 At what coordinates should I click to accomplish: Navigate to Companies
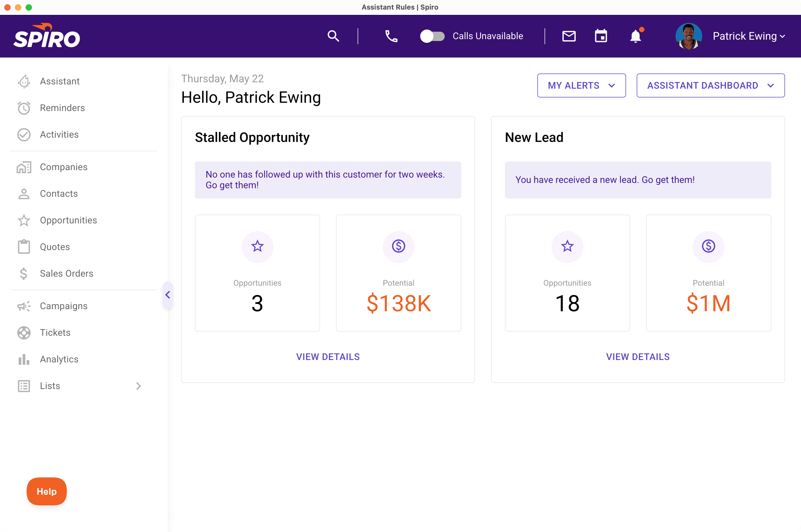pyautogui.click(x=64, y=167)
